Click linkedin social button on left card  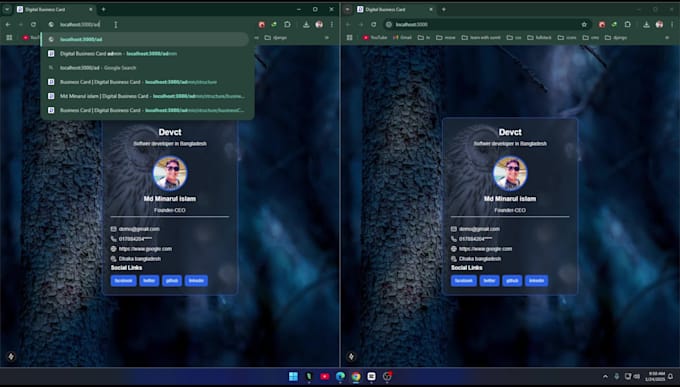[196, 281]
